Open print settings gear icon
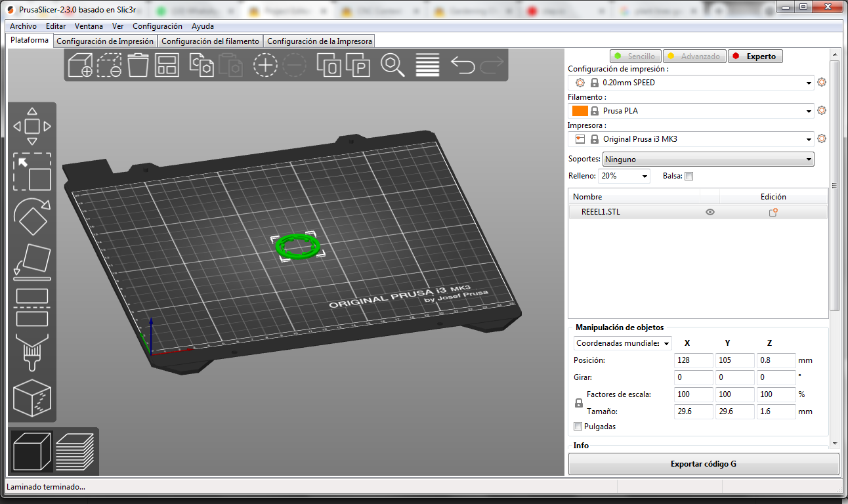Image resolution: width=848 pixels, height=504 pixels. [822, 83]
